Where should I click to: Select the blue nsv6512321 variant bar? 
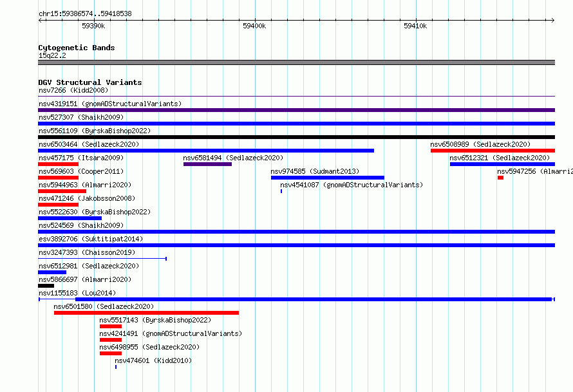pyautogui.click(x=502, y=164)
